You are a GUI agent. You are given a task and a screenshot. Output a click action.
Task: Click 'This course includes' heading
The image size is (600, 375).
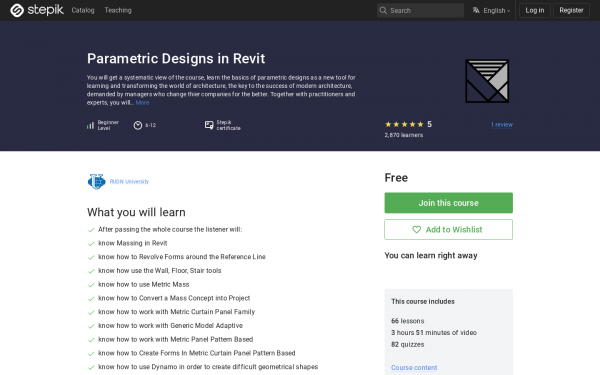pyautogui.click(x=423, y=302)
